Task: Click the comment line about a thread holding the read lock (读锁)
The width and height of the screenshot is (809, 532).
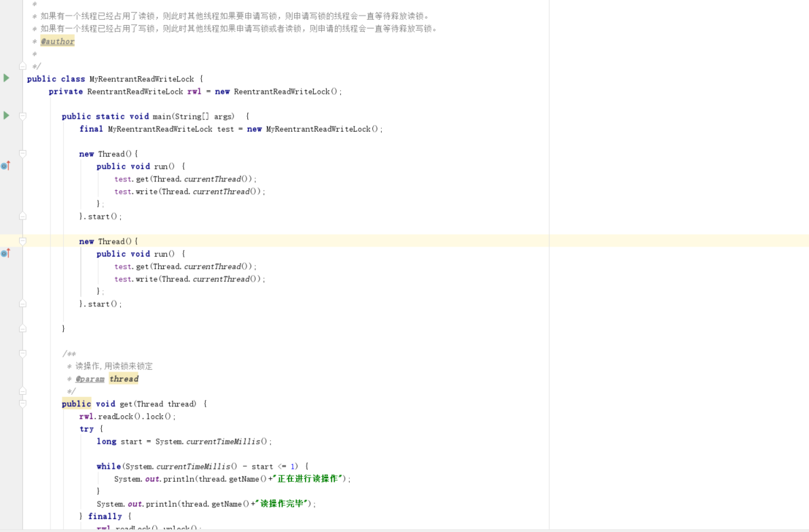Action: 235,16
